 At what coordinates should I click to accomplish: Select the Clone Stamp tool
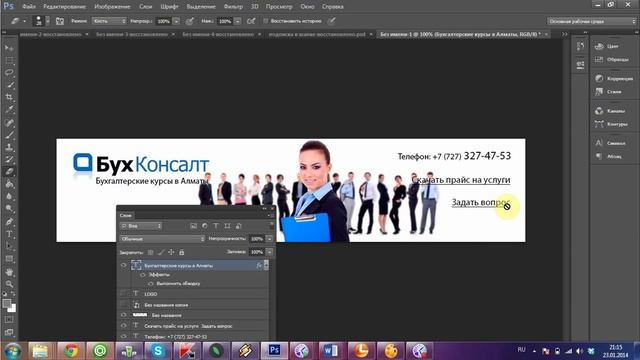(x=9, y=147)
